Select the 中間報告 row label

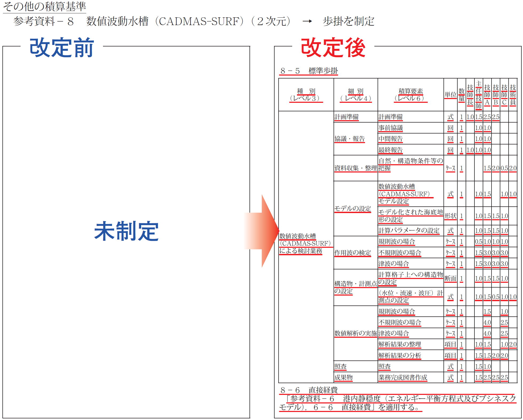(x=391, y=139)
